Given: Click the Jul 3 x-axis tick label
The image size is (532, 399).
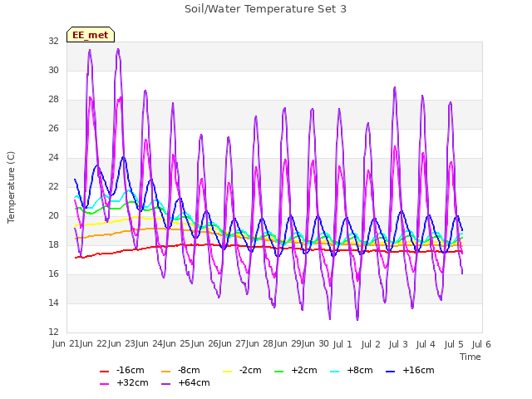Looking at the screenshot, I should (398, 345).
